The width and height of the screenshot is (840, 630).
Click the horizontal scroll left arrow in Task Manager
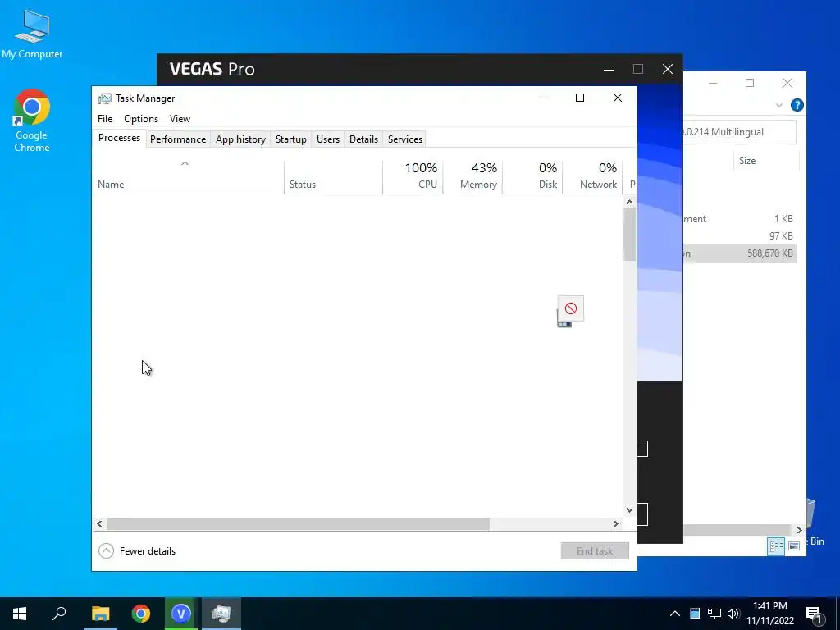pos(99,523)
